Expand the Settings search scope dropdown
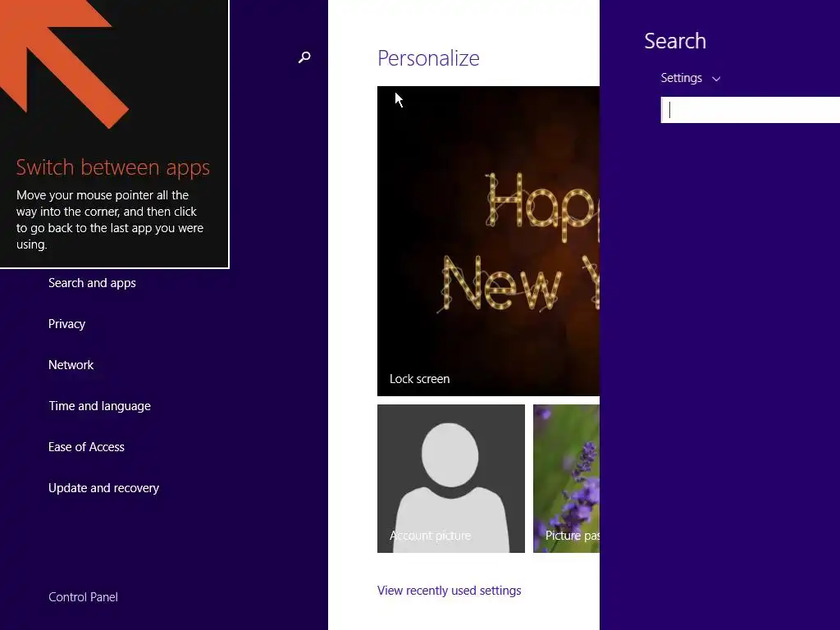Screen dimensions: 840x630 [x=690, y=78]
